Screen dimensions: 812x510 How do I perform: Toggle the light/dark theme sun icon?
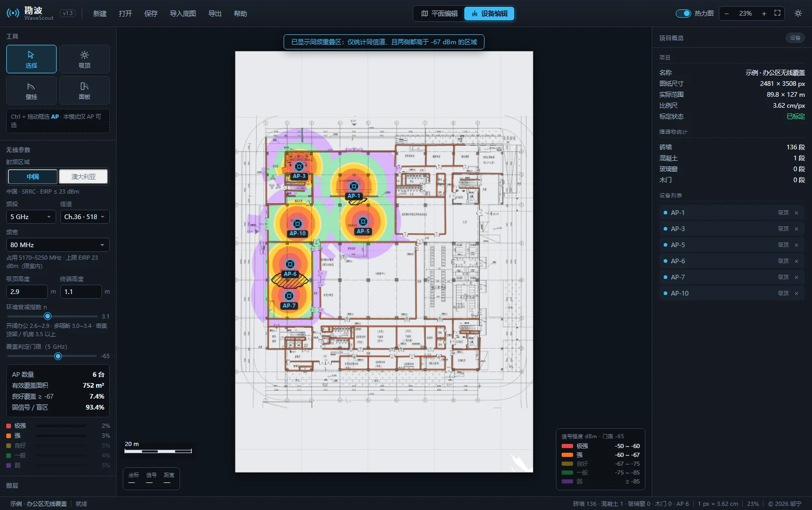[x=798, y=14]
